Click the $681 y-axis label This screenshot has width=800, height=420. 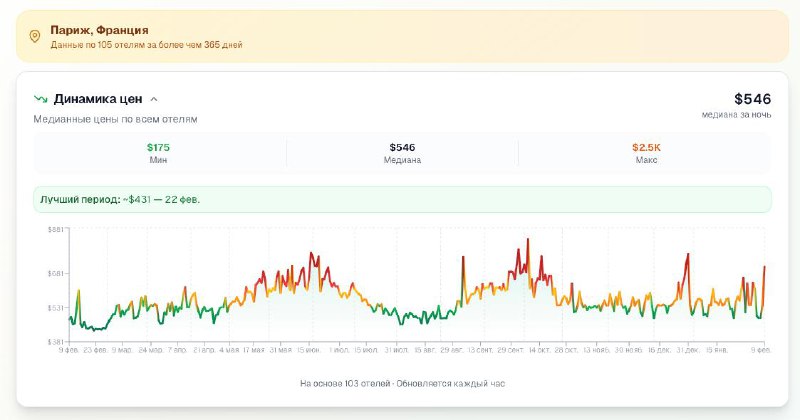[x=55, y=274]
